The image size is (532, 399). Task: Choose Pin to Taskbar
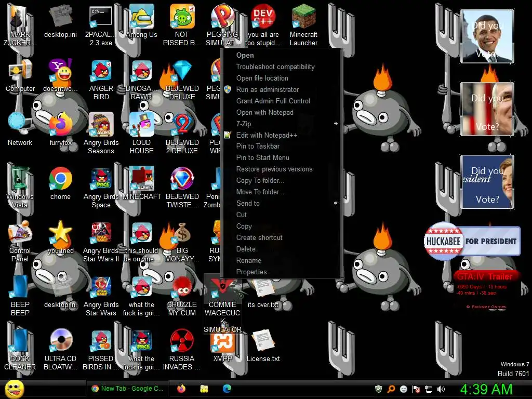(x=282, y=146)
